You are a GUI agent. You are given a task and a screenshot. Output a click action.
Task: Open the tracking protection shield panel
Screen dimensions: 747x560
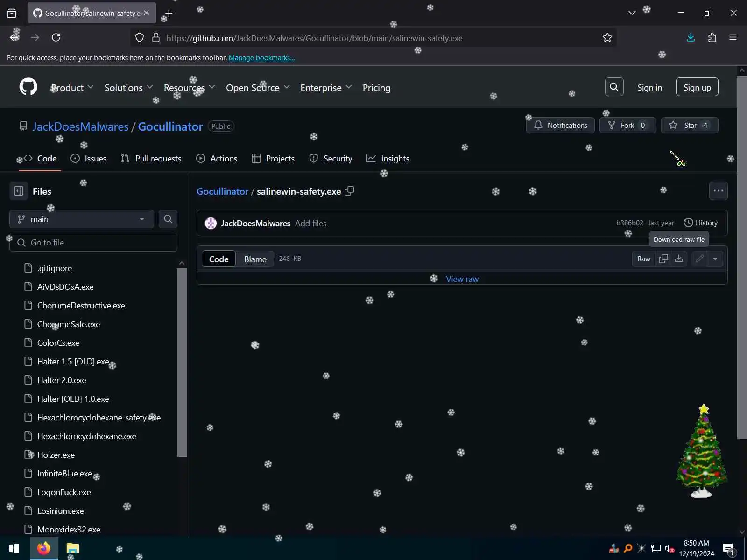(x=139, y=38)
